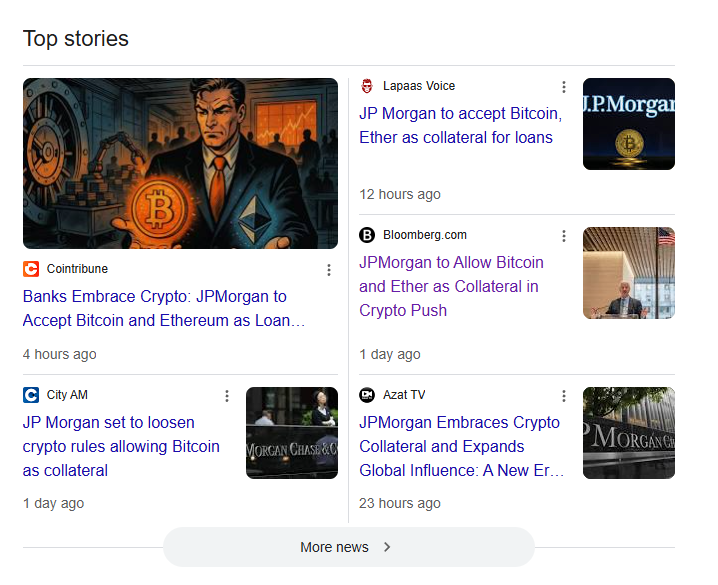This screenshot has width=718, height=585.
Task: Click the More news button
Action: click(x=334, y=547)
